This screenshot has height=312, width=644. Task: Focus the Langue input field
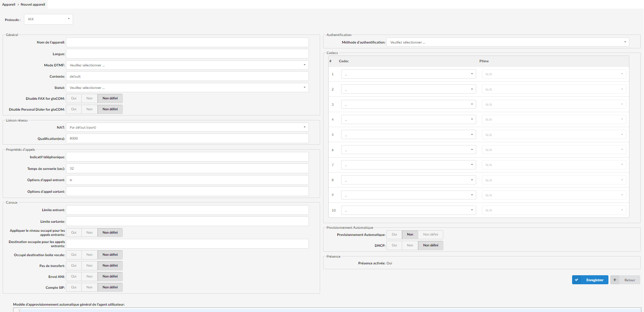click(187, 54)
